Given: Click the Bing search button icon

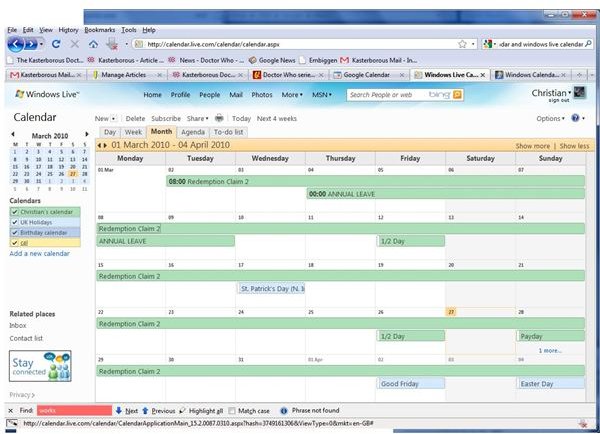Looking at the screenshot, I should tap(457, 95).
